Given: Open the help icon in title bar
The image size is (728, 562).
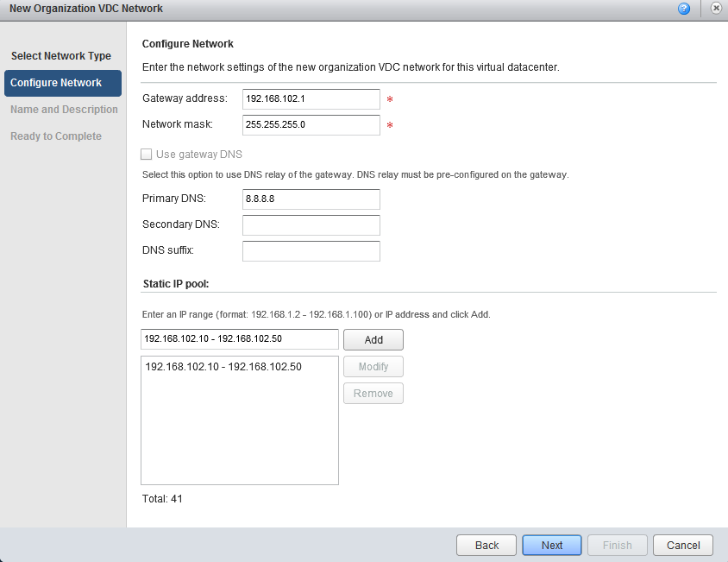Looking at the screenshot, I should click(x=684, y=9).
